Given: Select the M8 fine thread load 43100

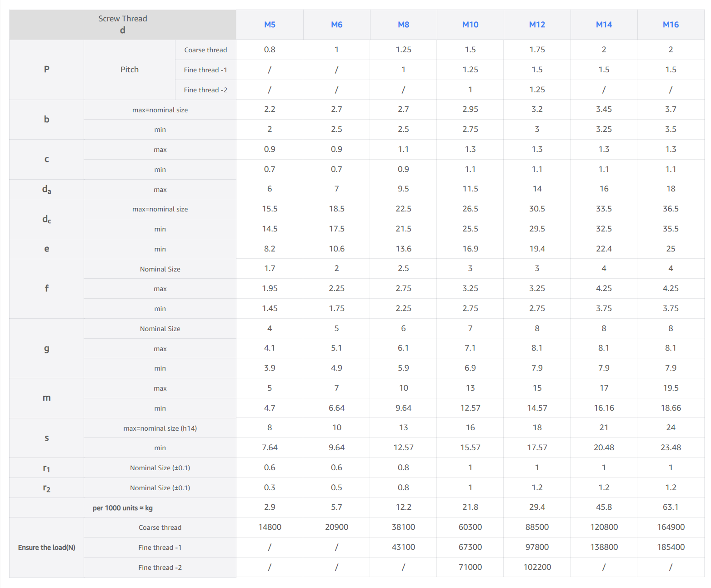Looking at the screenshot, I should point(403,547).
